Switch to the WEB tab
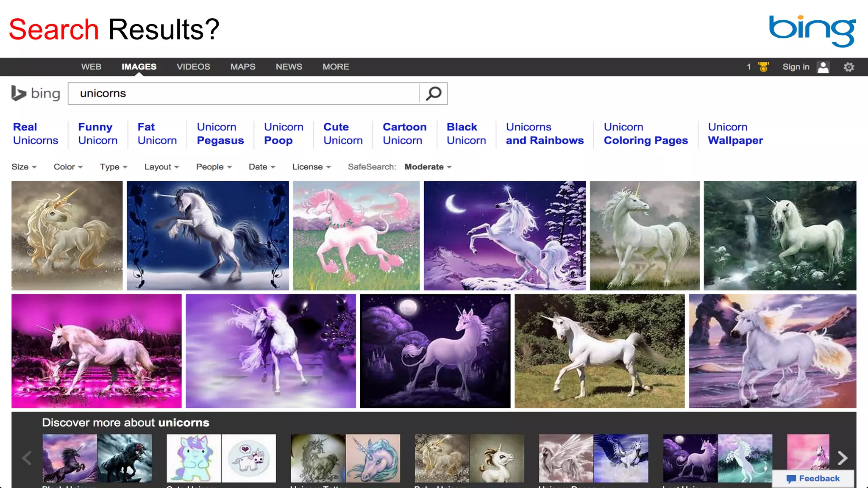This screenshot has height=488, width=868. pos(91,67)
